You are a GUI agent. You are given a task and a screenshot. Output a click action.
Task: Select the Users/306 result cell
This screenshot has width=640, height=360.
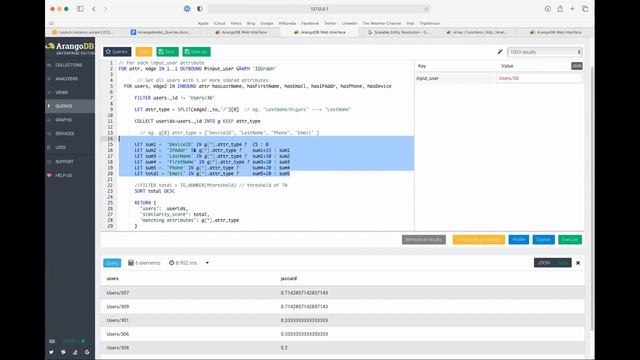118,334
